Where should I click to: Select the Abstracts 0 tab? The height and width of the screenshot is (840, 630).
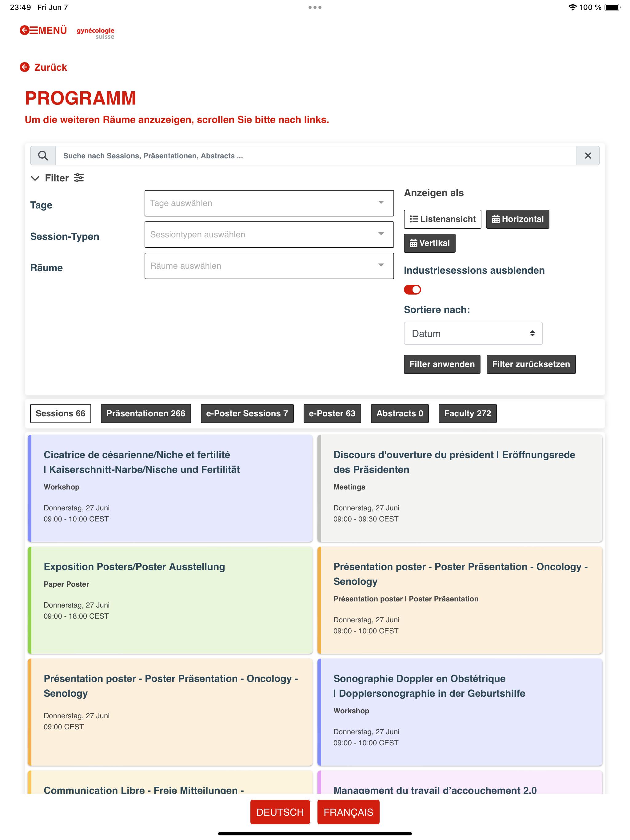[400, 413]
